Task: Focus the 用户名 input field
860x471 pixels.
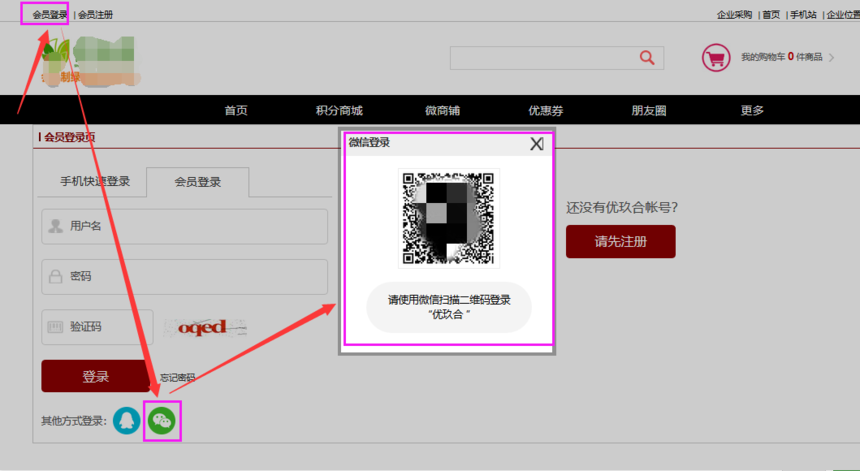Action: (185, 226)
